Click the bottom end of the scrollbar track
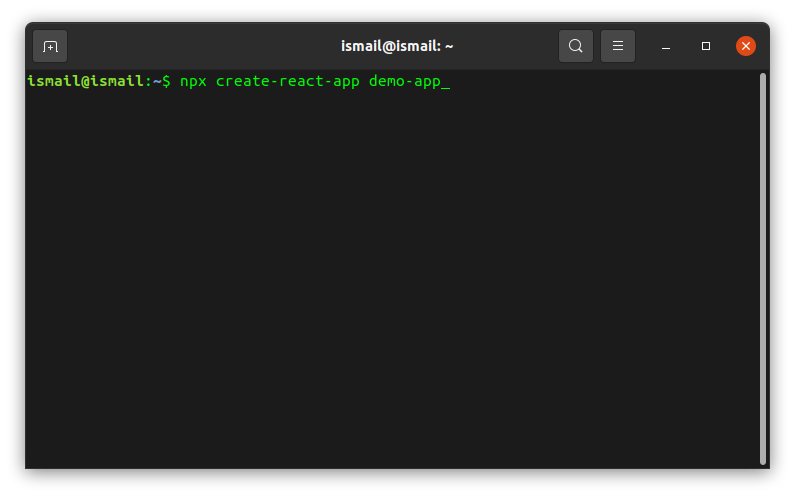The height and width of the screenshot is (497, 795). point(763,462)
